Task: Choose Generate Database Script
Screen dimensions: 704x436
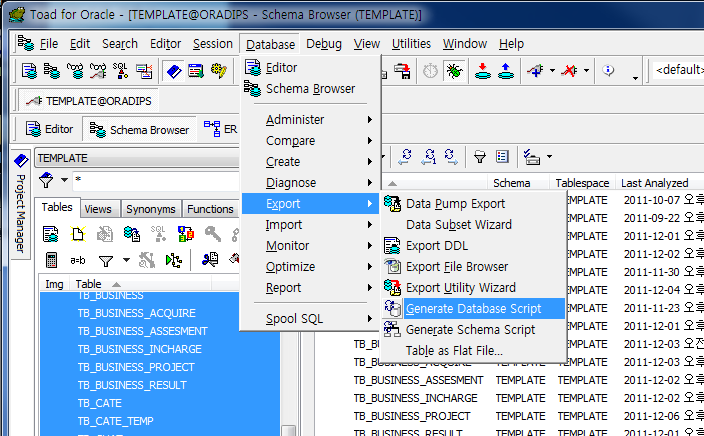Action: coord(473,308)
